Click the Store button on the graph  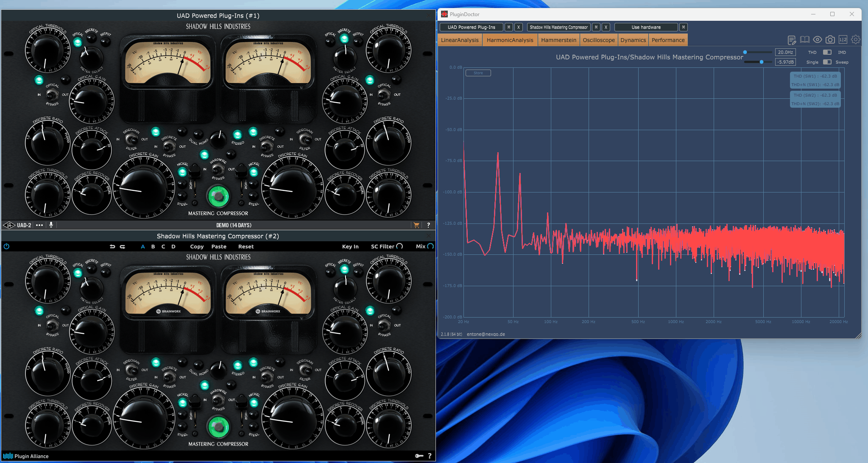[x=478, y=73]
